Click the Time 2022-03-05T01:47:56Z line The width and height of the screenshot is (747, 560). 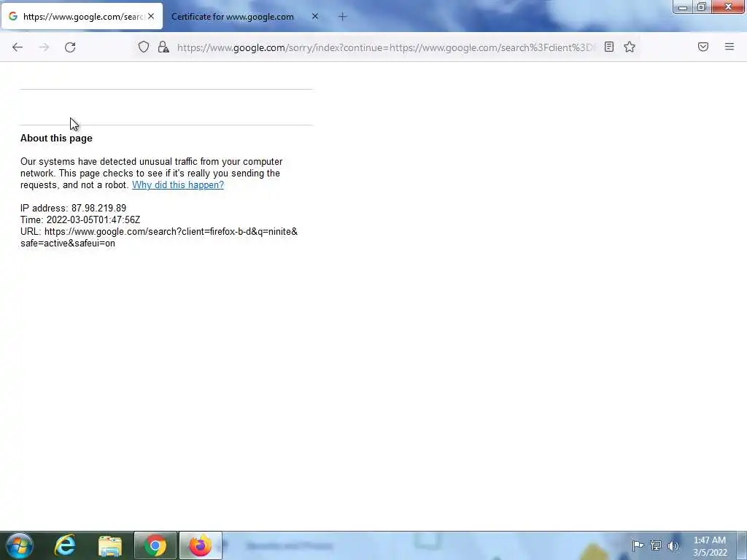pyautogui.click(x=80, y=219)
